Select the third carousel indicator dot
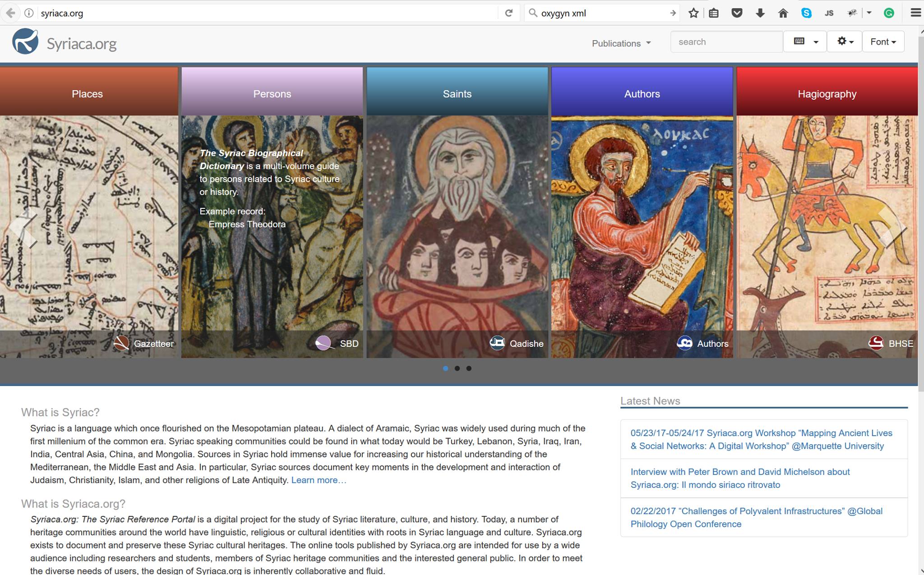 click(x=469, y=368)
